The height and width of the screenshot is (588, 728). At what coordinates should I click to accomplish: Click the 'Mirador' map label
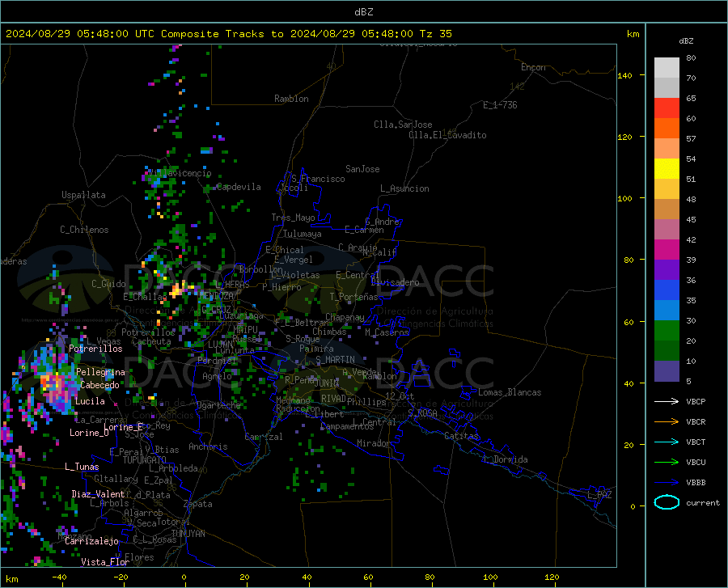(x=374, y=443)
